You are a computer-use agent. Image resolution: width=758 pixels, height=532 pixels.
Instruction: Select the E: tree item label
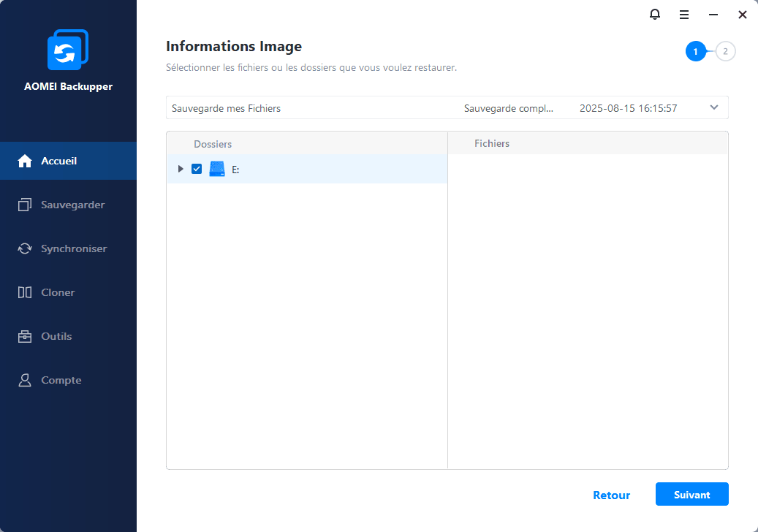pos(235,170)
